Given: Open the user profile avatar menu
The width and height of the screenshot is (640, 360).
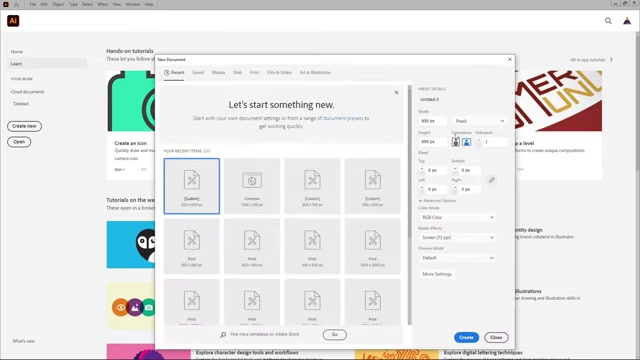Looking at the screenshot, I should tap(627, 21).
